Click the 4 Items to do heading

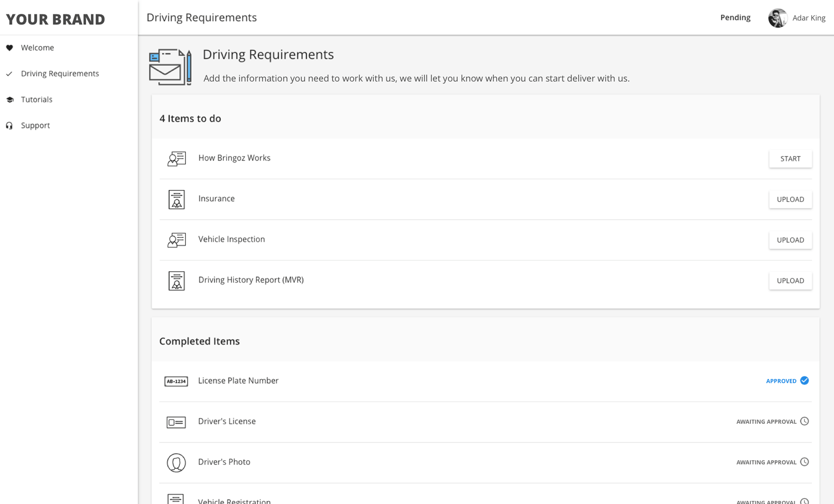(190, 118)
